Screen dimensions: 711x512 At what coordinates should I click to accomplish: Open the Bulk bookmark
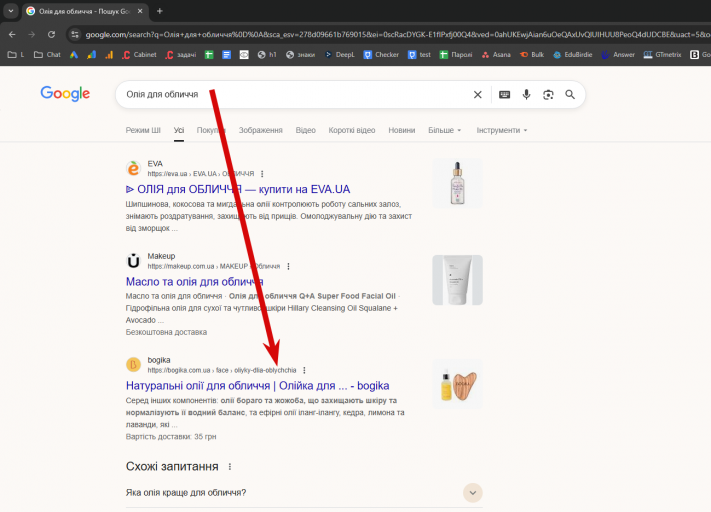(532, 54)
